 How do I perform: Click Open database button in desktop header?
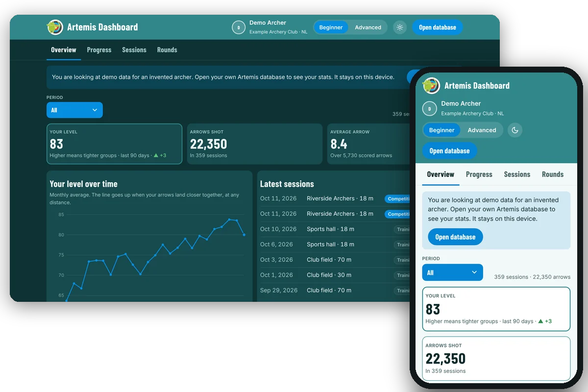click(x=438, y=27)
